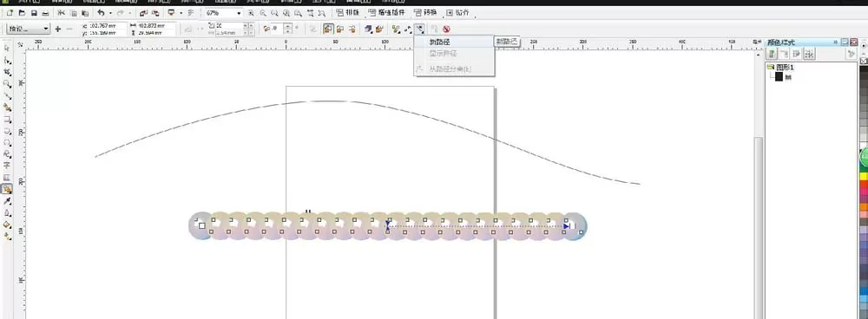Select the Outline pen tool
The height and width of the screenshot is (319, 868).
click(7, 212)
